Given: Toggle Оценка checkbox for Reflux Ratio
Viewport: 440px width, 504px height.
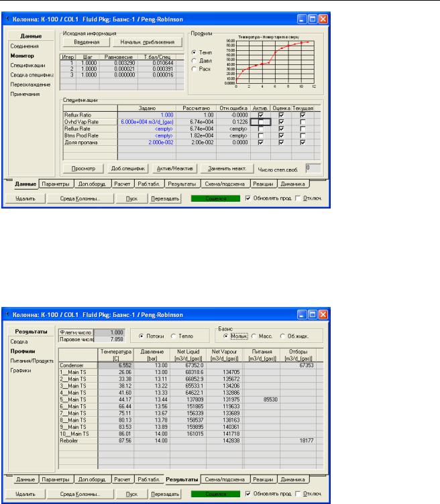Looking at the screenshot, I should 281,115.
